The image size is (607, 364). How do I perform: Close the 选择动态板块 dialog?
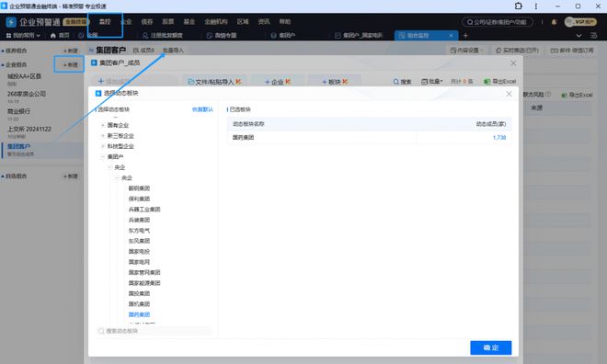pos(510,94)
